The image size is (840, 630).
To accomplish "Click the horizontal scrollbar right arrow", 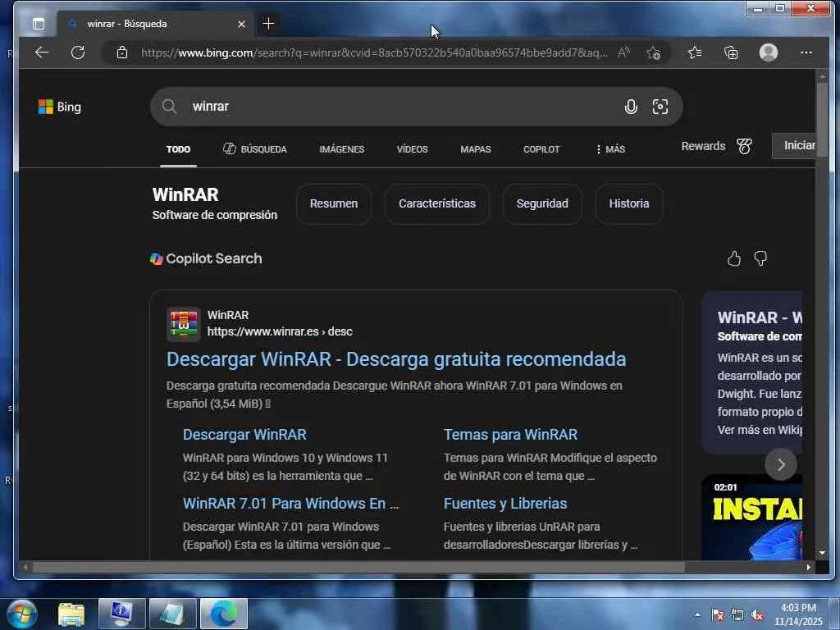I will [809, 567].
